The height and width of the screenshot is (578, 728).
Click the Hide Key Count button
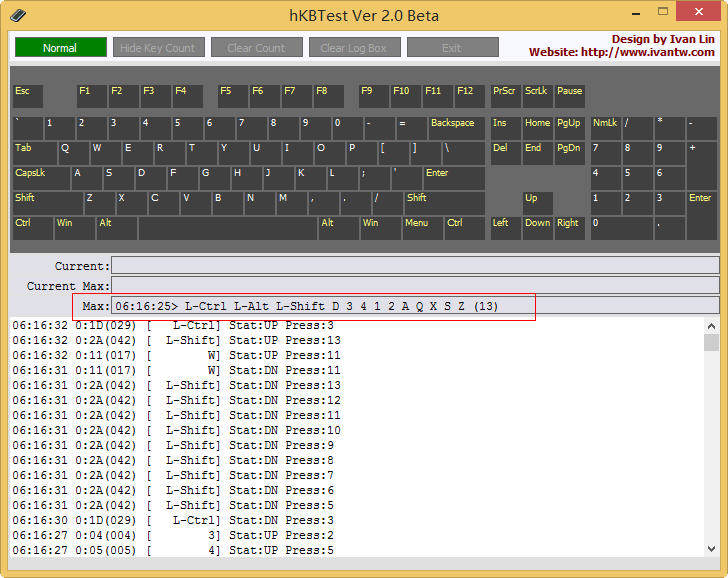(158, 48)
